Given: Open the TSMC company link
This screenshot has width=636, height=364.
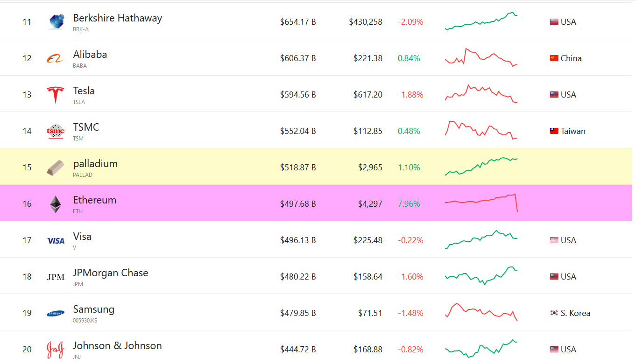Looking at the screenshot, I should 86,127.
